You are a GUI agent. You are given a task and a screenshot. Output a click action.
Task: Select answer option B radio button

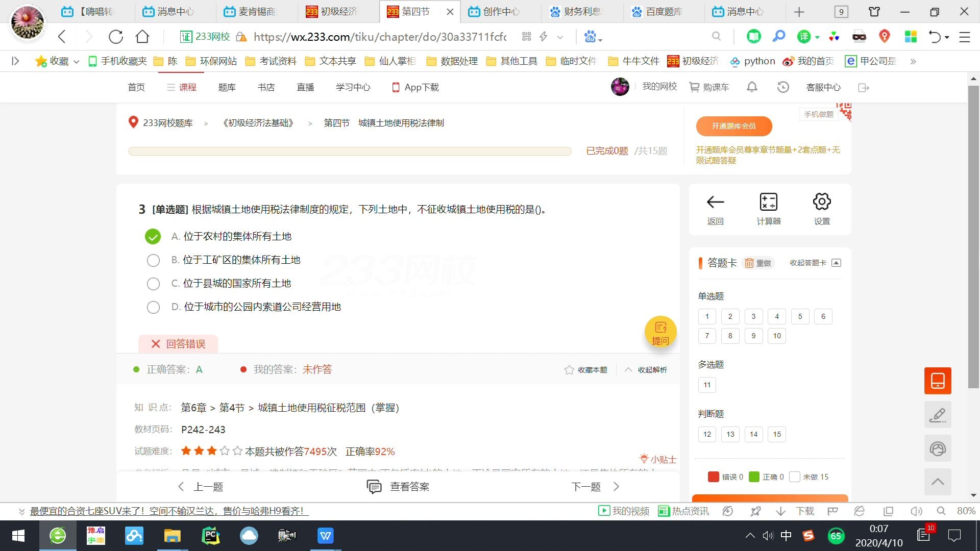[x=153, y=260]
